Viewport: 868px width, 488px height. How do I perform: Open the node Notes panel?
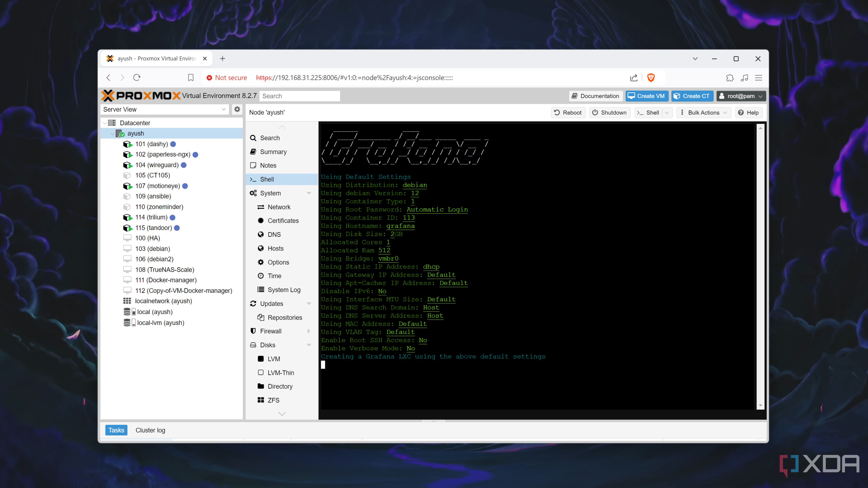point(282,165)
